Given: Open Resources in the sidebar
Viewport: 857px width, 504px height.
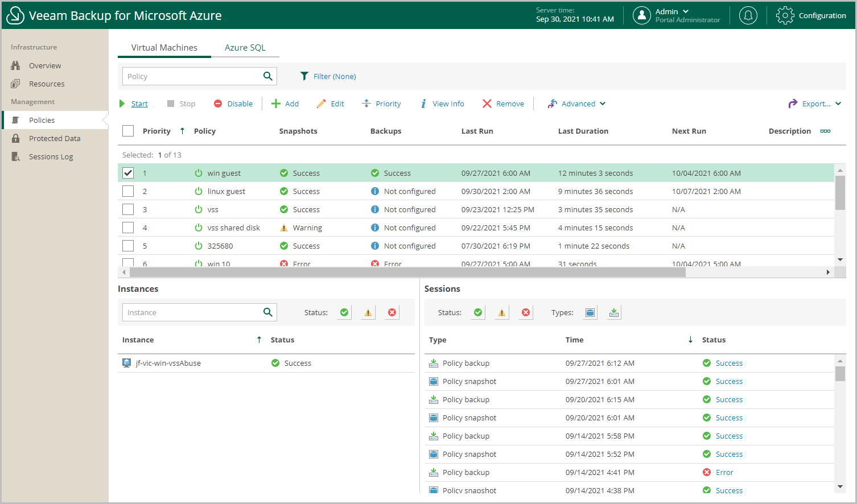Looking at the screenshot, I should pos(47,84).
